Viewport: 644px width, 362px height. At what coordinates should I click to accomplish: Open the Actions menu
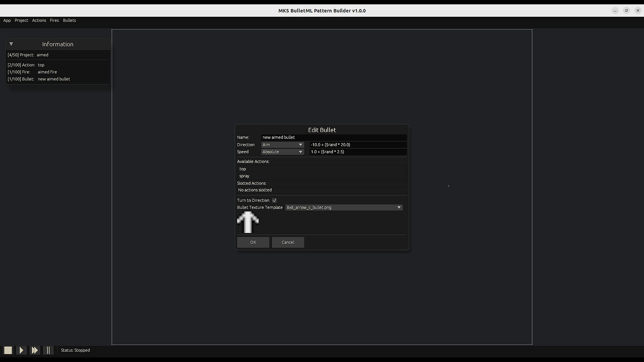tap(39, 20)
